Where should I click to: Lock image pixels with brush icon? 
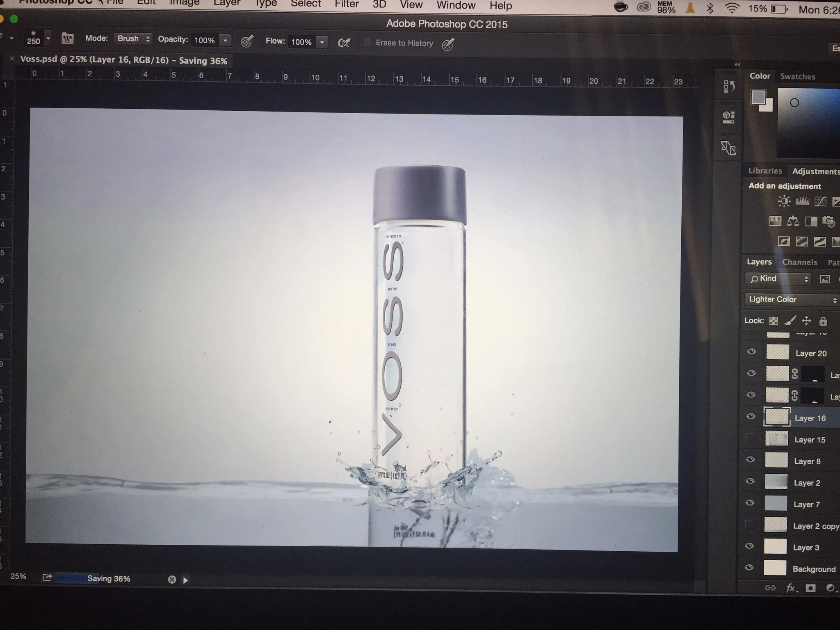coord(790,320)
